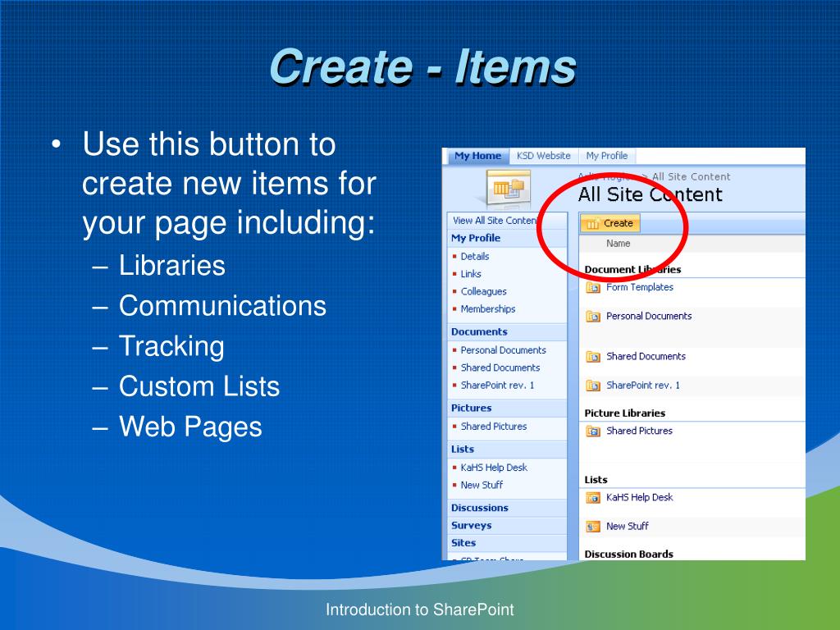The height and width of the screenshot is (630, 840).
Task: Open the Form Templates library link
Action: pos(640,287)
